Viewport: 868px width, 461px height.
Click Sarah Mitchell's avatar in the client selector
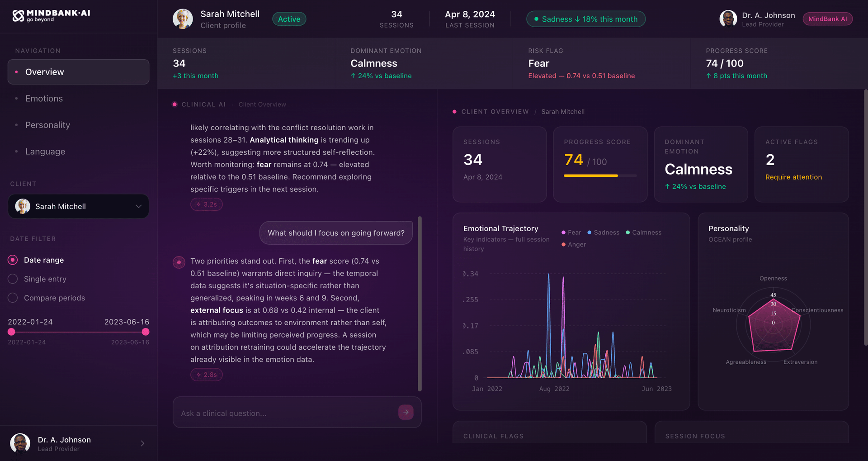click(x=22, y=206)
